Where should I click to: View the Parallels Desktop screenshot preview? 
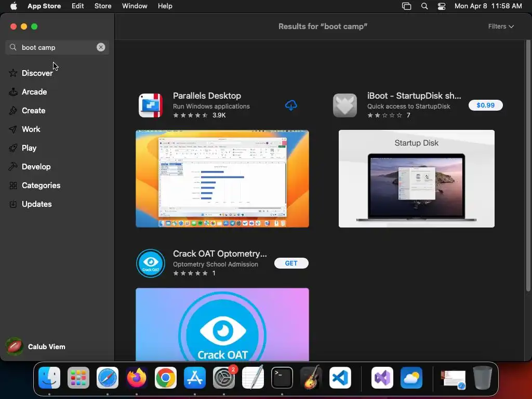click(x=222, y=179)
